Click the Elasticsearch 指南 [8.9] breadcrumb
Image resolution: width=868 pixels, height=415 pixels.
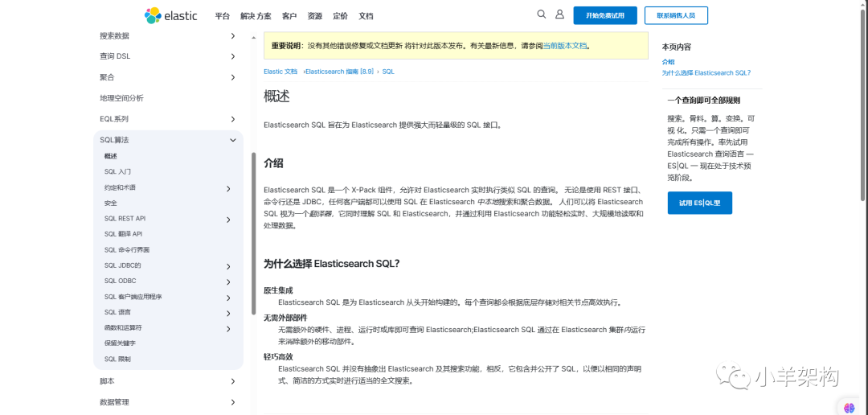coord(340,72)
